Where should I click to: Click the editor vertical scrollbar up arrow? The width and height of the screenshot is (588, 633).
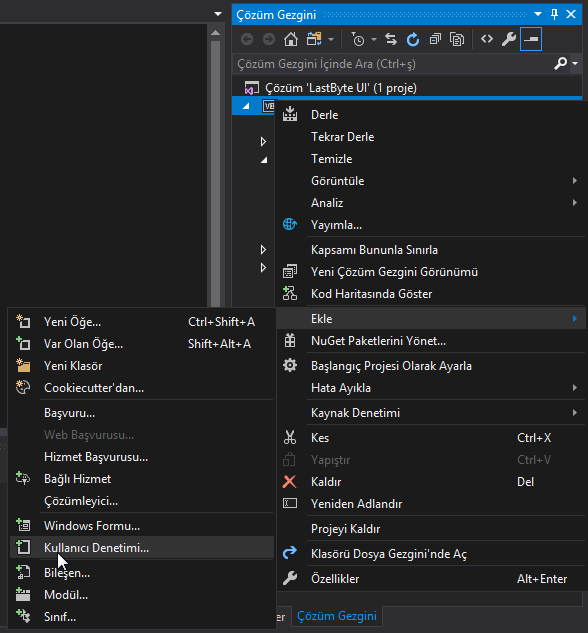click(x=216, y=33)
